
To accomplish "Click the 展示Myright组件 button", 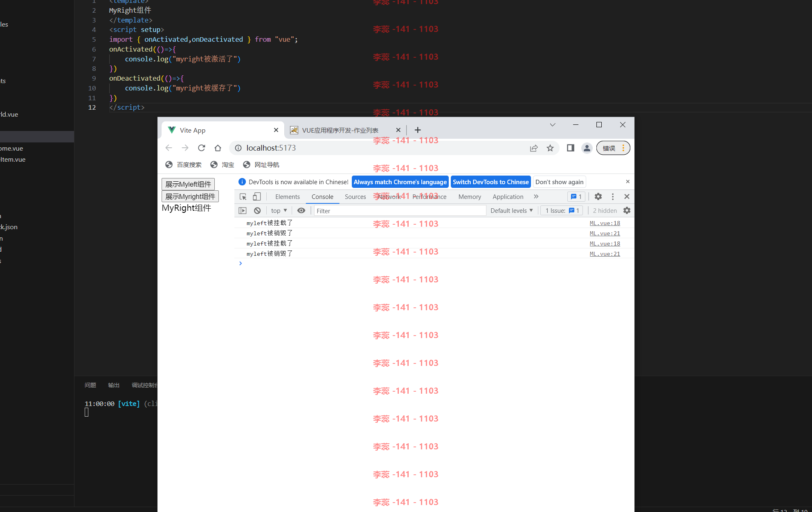I will point(190,196).
